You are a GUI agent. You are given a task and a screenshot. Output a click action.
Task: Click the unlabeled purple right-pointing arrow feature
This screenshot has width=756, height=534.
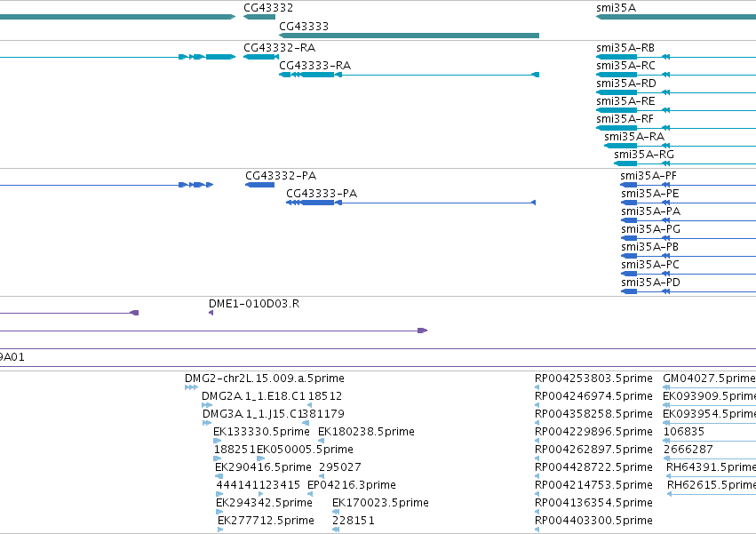click(422, 331)
